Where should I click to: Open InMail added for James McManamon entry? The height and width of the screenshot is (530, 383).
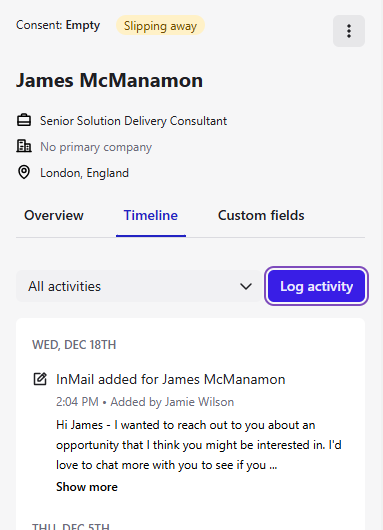tap(171, 379)
